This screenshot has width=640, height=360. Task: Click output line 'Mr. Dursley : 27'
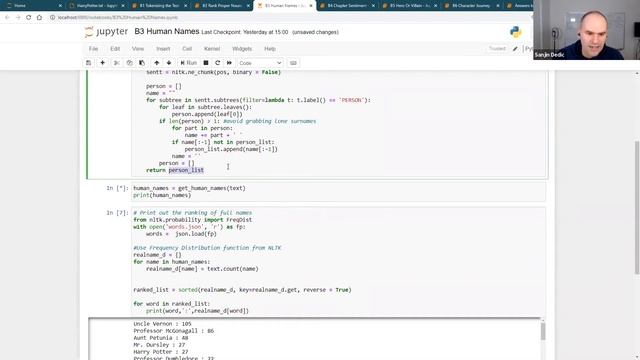159,344
